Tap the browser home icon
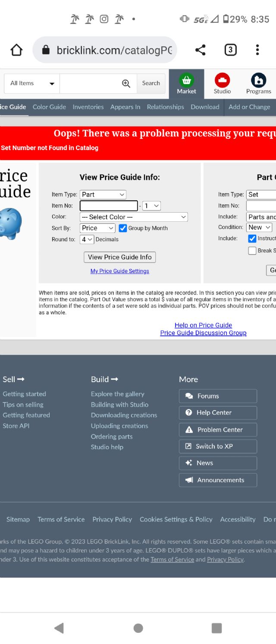 (16, 50)
